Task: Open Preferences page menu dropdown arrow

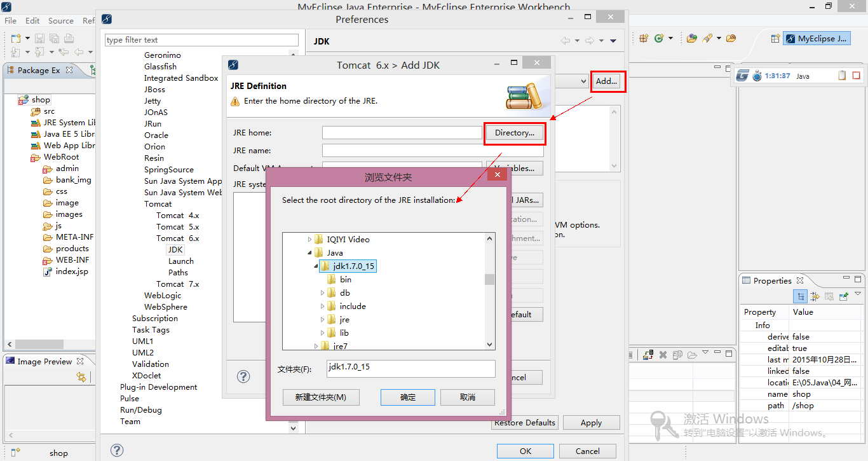Action: pos(613,41)
